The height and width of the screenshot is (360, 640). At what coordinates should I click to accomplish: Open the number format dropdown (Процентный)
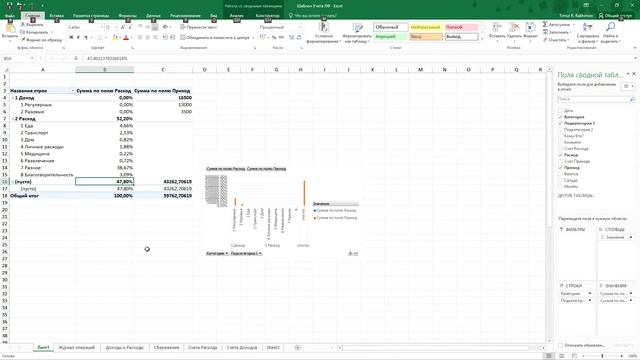coord(300,27)
